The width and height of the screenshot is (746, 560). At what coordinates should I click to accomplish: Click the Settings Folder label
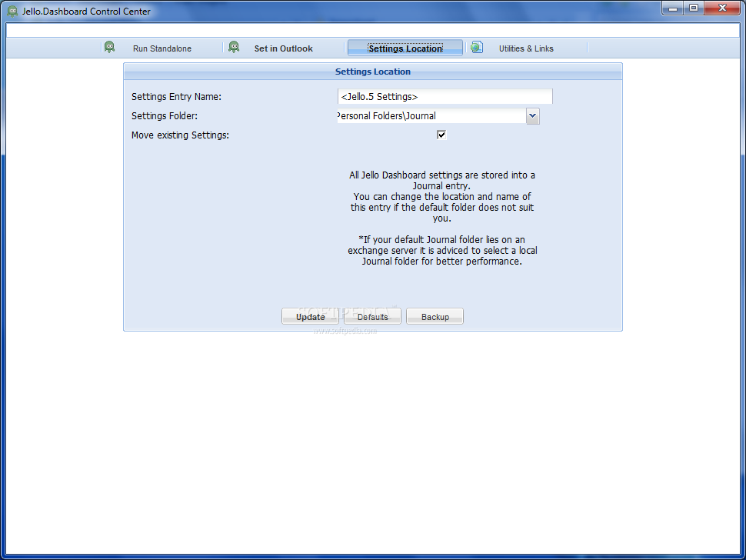tap(165, 116)
